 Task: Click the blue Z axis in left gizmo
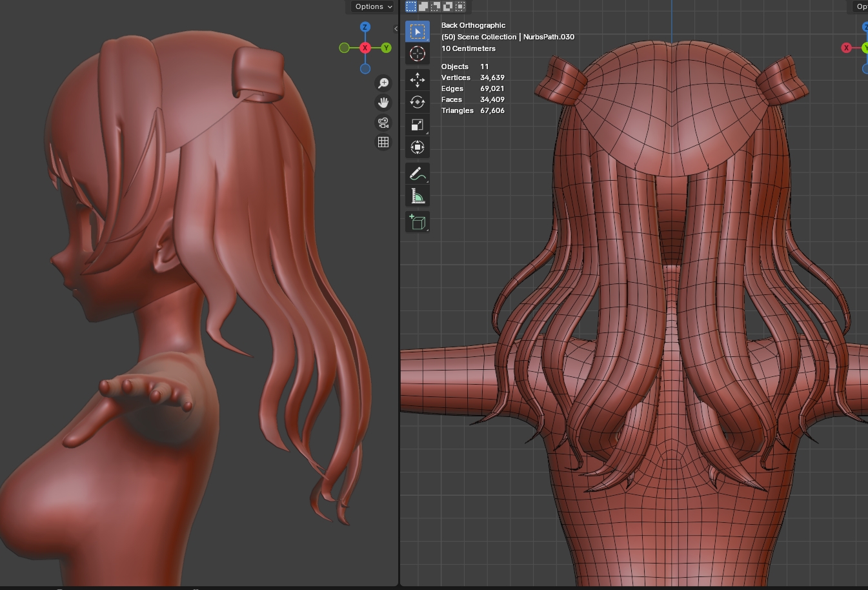coord(365,27)
